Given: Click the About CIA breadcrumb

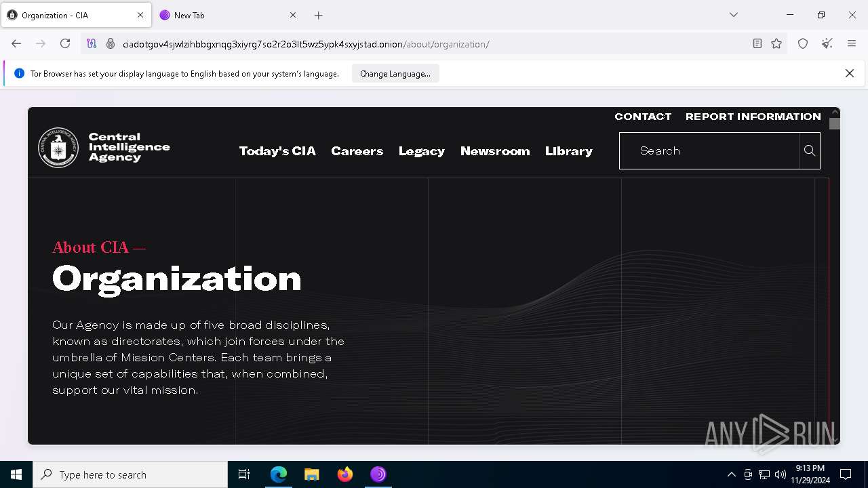Looking at the screenshot, I should (99, 247).
